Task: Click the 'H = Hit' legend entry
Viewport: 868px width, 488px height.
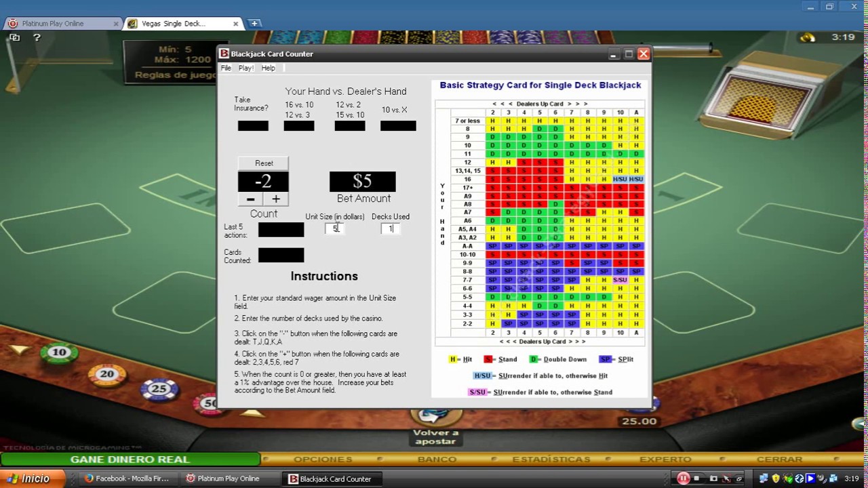Action: pyautogui.click(x=461, y=359)
